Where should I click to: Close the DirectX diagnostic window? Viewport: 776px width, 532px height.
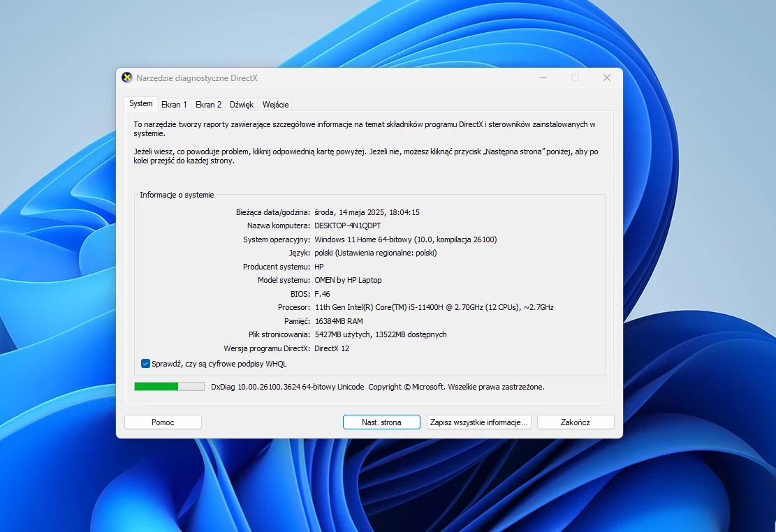click(606, 77)
